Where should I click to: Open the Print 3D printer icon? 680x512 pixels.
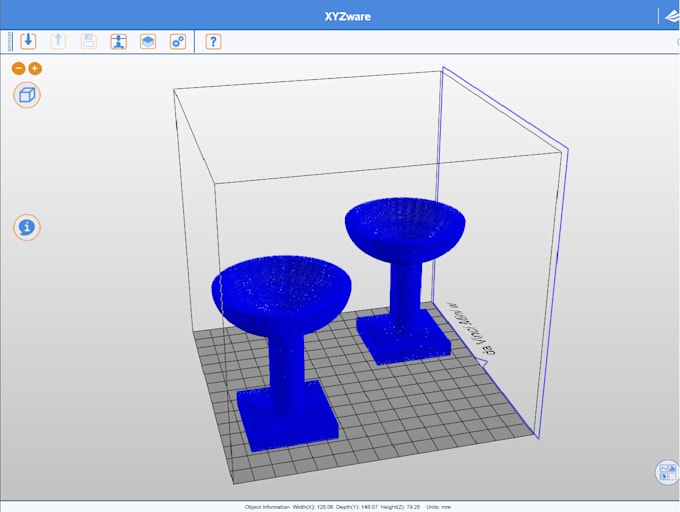pyautogui.click(x=118, y=41)
